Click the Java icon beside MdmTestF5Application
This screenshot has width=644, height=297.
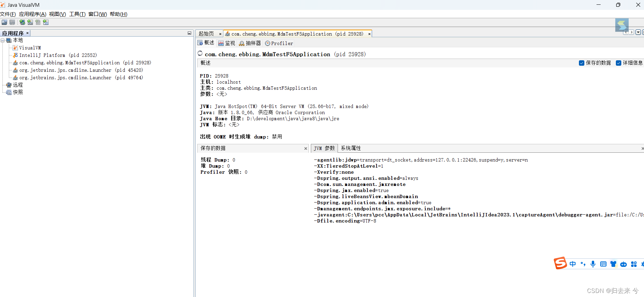pos(15,63)
